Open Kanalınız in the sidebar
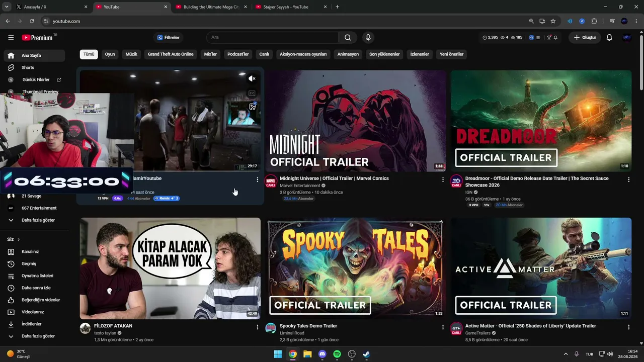Viewport: 644px width, 362px height. 34,251
